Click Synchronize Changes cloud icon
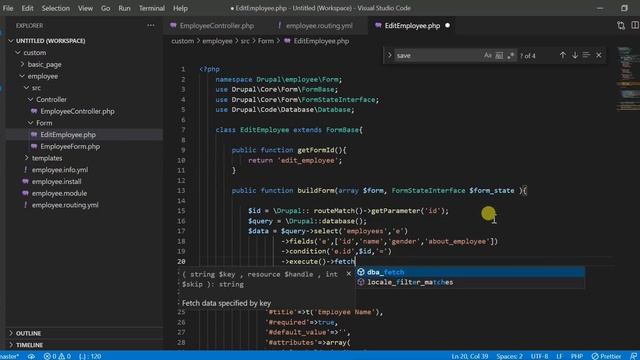Viewport: 640px width, 360px height. (x=31, y=356)
